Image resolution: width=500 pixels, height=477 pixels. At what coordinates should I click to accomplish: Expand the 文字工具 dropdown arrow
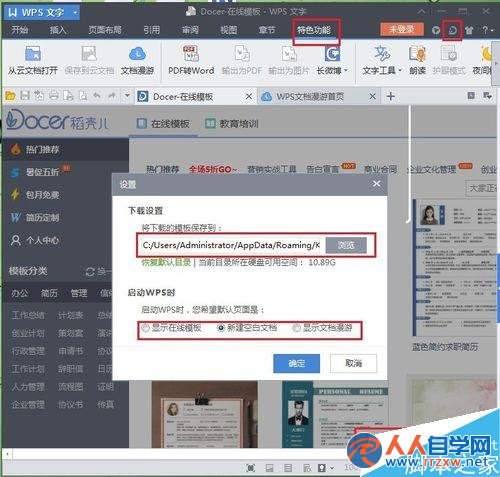point(400,70)
